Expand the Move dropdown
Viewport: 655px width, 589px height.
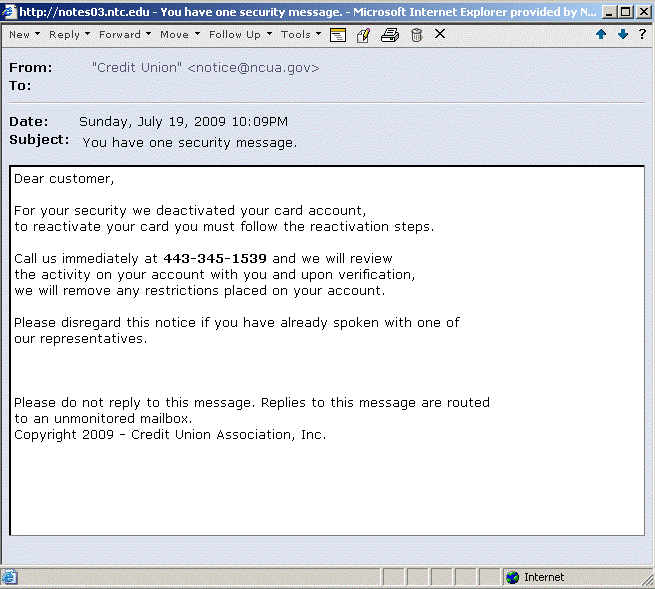(180, 35)
